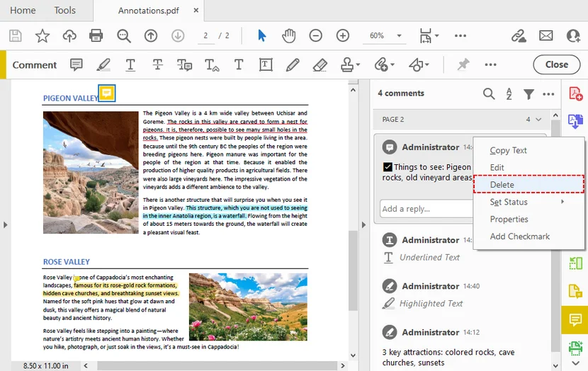
Task: Zoom out with minus icon
Action: (316, 36)
